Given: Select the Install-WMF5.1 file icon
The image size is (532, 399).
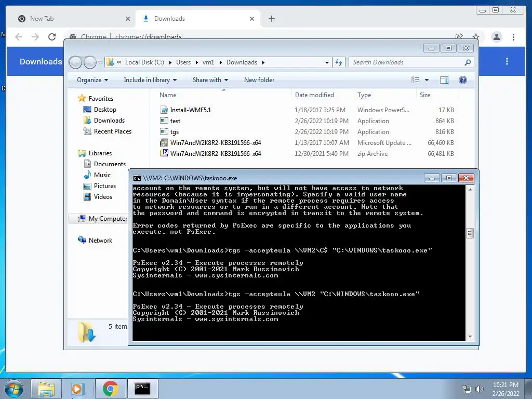Looking at the screenshot, I should click(x=164, y=110).
